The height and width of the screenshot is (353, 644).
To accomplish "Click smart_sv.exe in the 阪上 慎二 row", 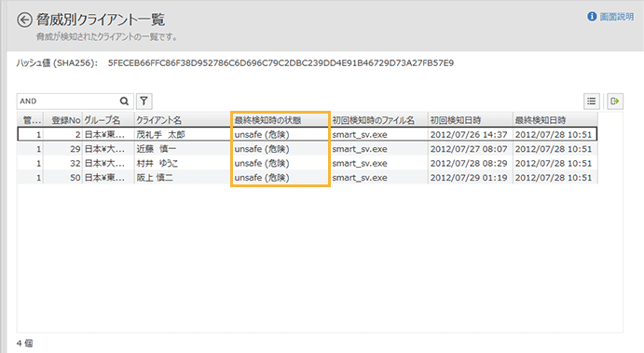I will [360, 178].
